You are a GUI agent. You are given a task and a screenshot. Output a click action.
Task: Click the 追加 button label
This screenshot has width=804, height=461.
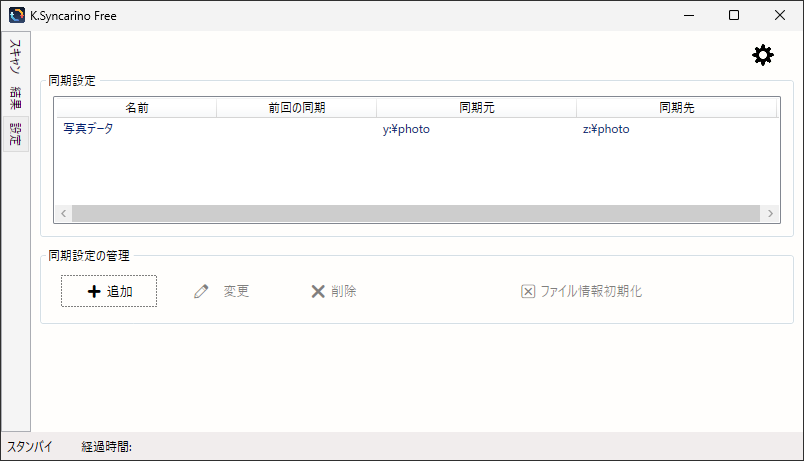click(120, 291)
